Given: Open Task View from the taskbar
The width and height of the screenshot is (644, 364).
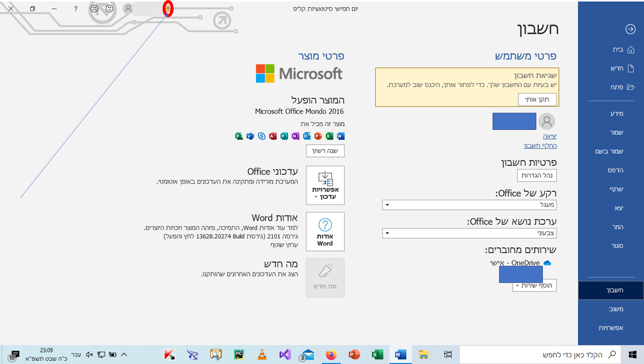Looking at the screenshot, I should coord(448,354).
